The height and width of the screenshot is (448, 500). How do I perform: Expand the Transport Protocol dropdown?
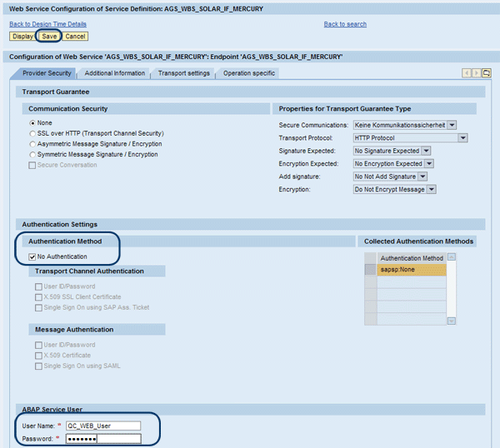pyautogui.click(x=462, y=138)
